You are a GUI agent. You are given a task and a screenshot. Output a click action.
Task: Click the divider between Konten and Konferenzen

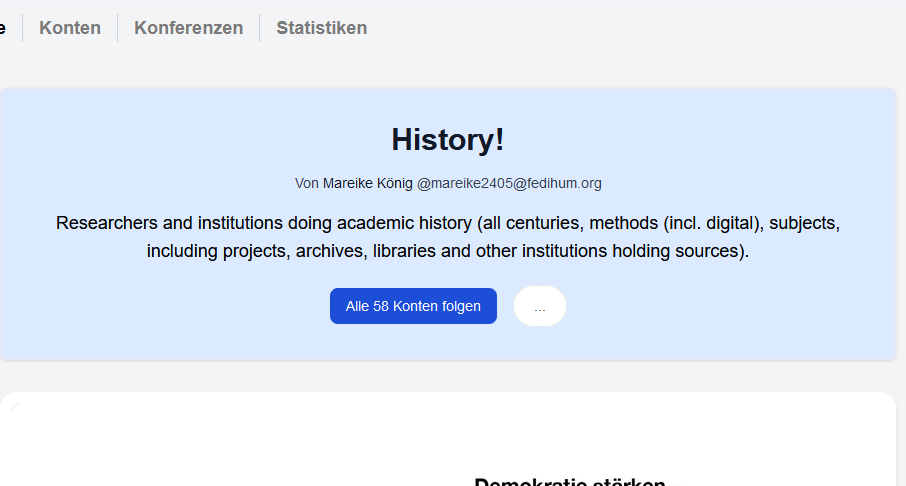click(x=117, y=28)
